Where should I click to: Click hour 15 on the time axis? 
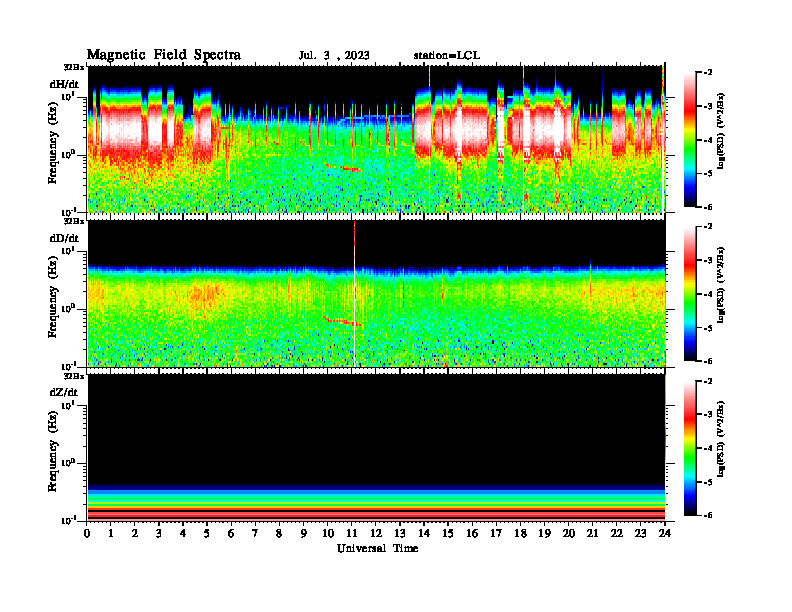[x=448, y=534]
